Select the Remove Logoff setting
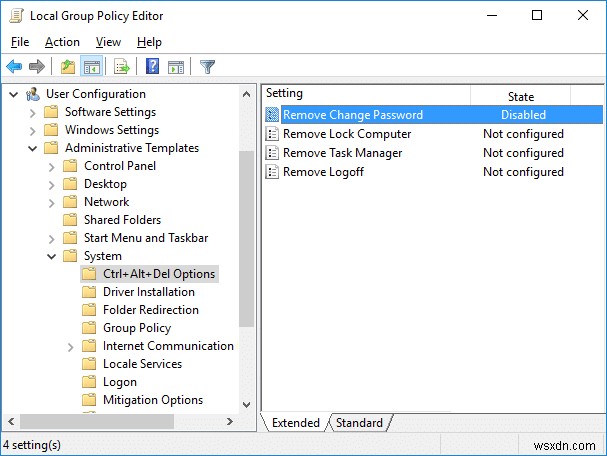Image resolution: width=607 pixels, height=456 pixels. tap(324, 172)
